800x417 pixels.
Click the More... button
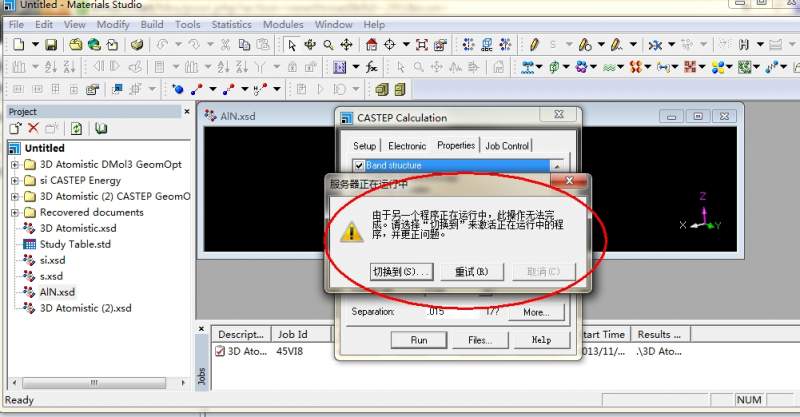(x=536, y=312)
